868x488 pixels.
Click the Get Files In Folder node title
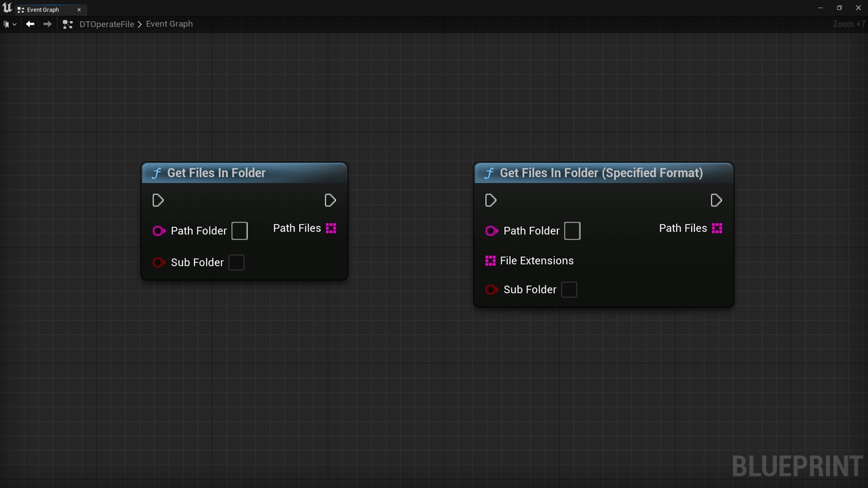click(x=216, y=173)
